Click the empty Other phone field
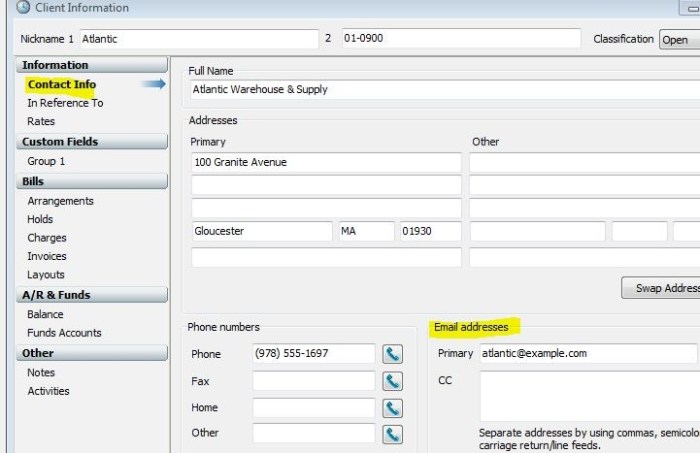The height and width of the screenshot is (453, 700). coord(314,433)
